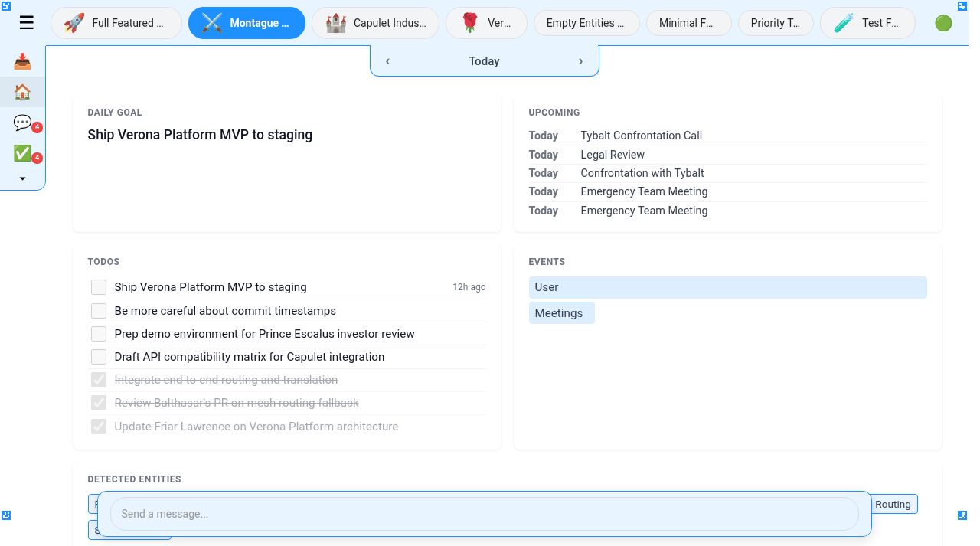Open the hamburger navigation menu
Viewport: 980px width, 546px height.
pyautogui.click(x=27, y=22)
